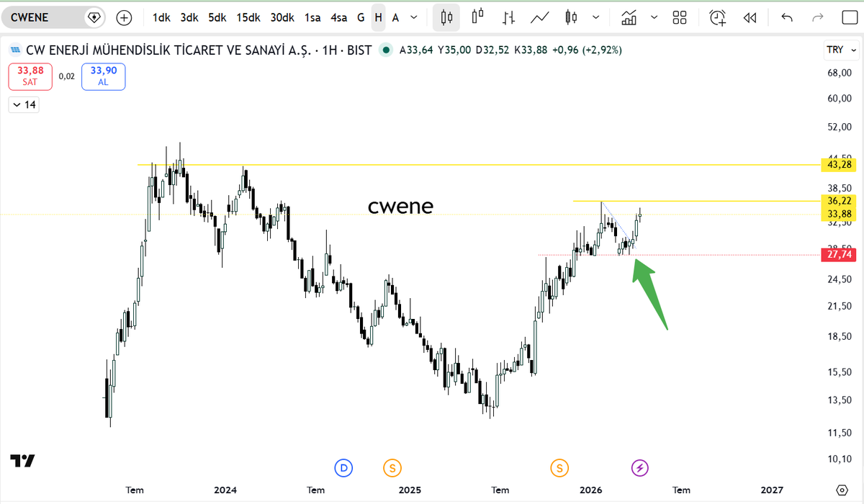The image size is (864, 504).
Task: Open the TRY currency dropdown
Action: click(x=840, y=50)
